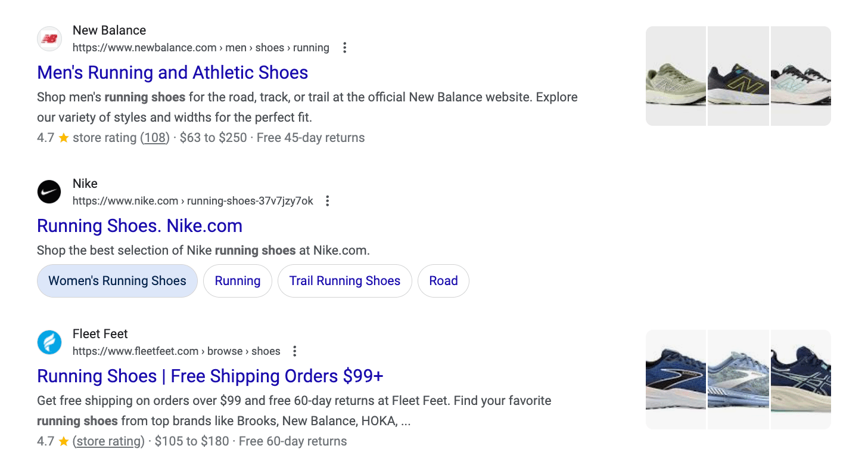Click the rightmost Fleet Feet shoe thumbnail
This screenshot has width=868, height=461.
pyautogui.click(x=801, y=379)
